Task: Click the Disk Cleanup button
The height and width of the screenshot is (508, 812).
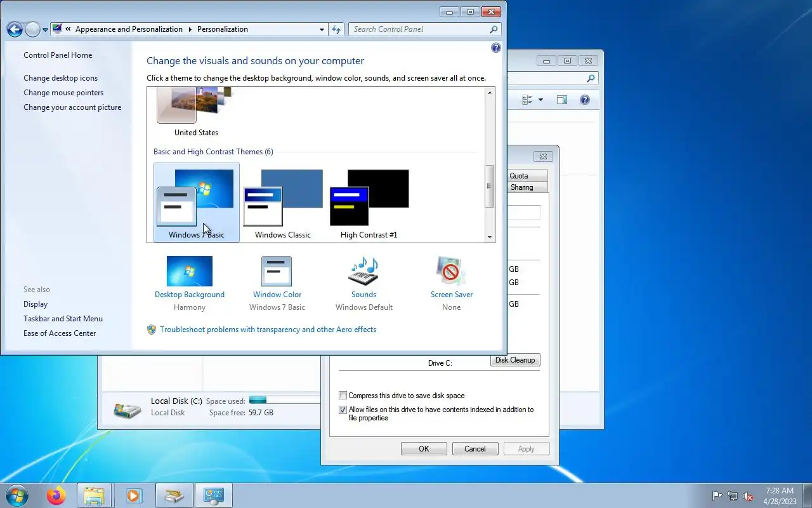Action: (x=515, y=360)
